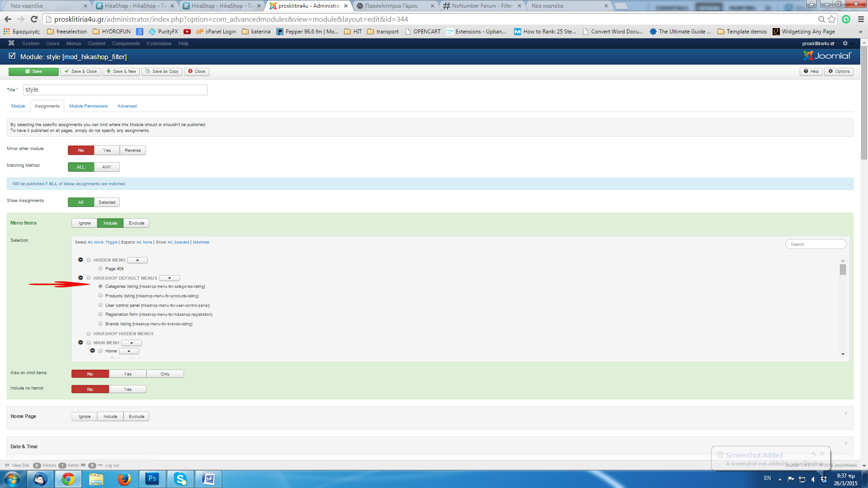
Task: Launch Photoshop from the taskbar
Action: 152,479
